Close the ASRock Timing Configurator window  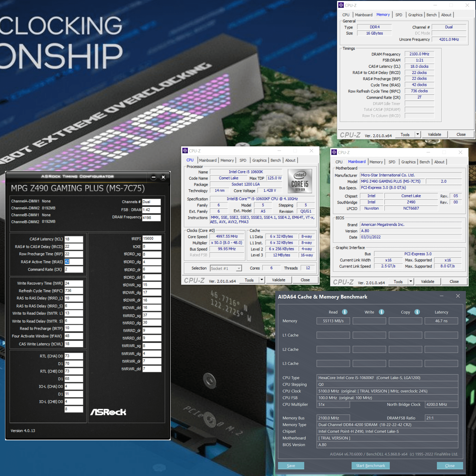[x=163, y=177]
